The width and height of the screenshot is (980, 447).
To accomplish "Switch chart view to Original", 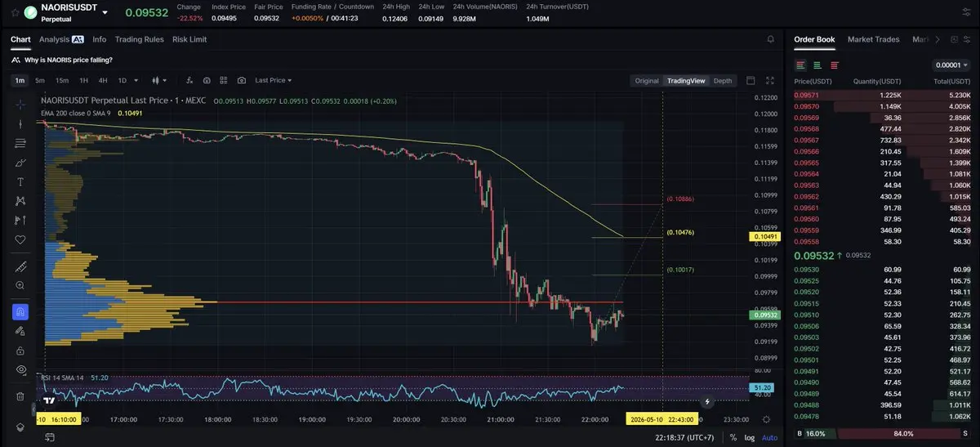I will pos(647,81).
